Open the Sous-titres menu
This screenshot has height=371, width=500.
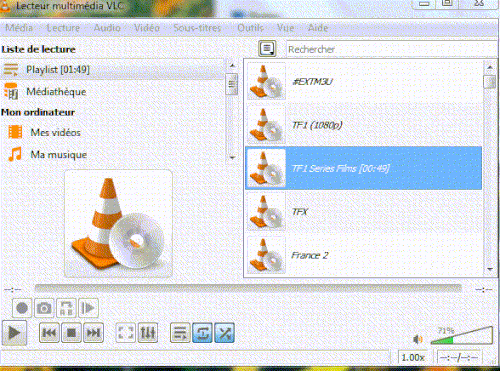tap(197, 28)
